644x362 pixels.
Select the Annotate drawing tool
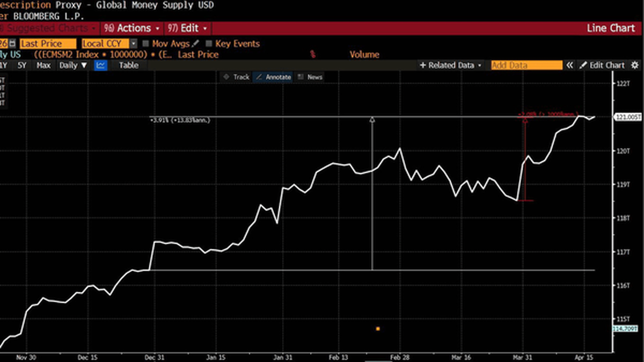click(273, 77)
